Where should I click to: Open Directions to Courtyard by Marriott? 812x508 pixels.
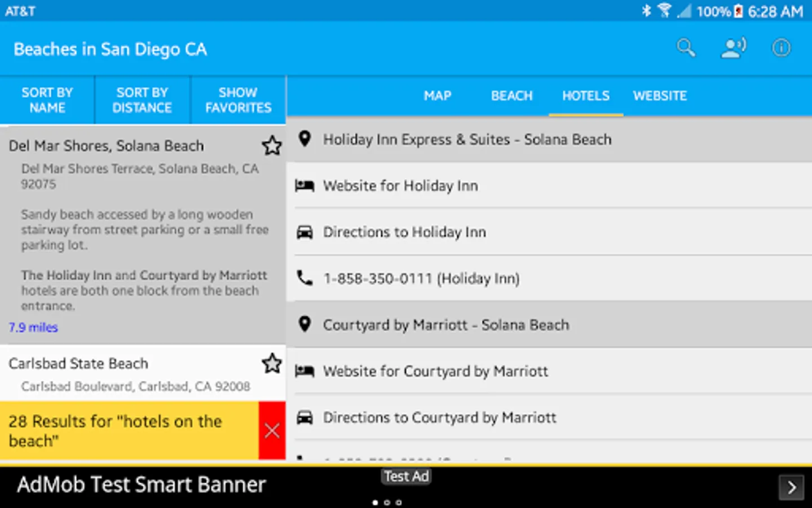[x=549, y=418]
